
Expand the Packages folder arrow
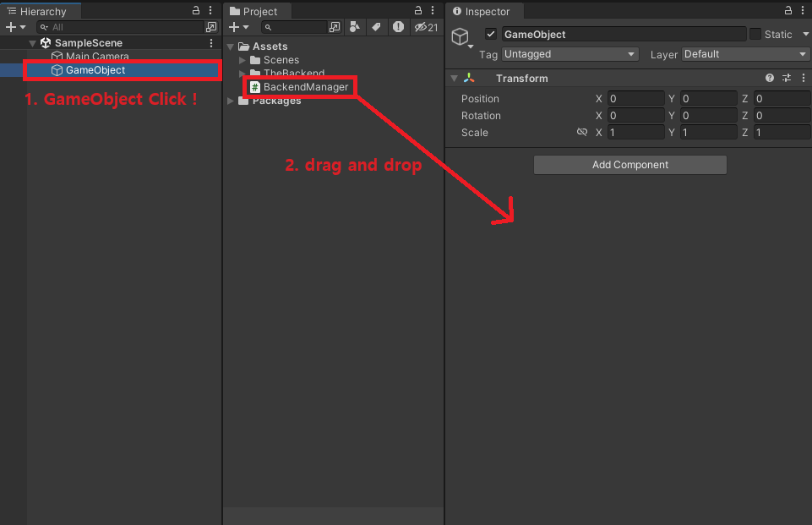click(231, 101)
